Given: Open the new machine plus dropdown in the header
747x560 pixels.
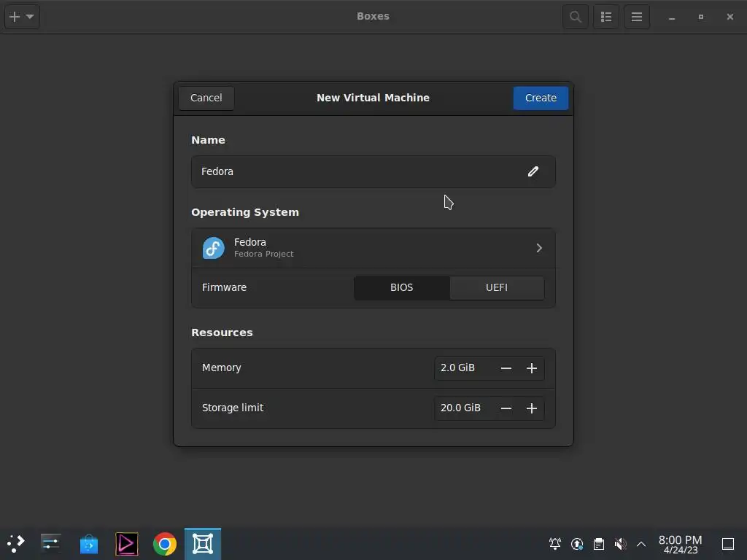Looking at the screenshot, I should 22,17.
